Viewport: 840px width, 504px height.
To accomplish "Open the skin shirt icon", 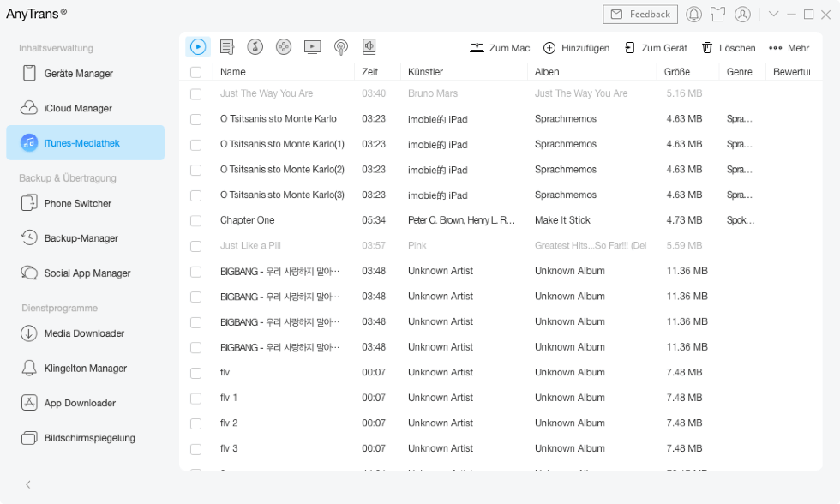I will 717,15.
